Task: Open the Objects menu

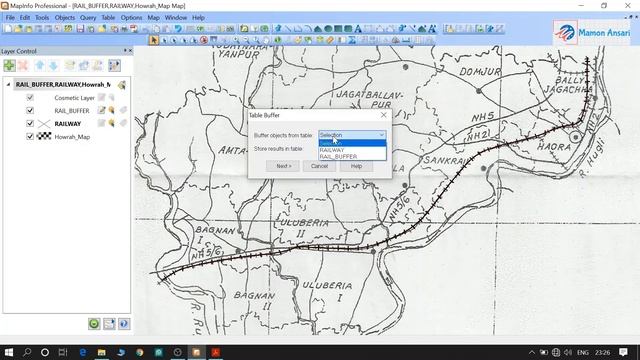Action: pos(65,18)
